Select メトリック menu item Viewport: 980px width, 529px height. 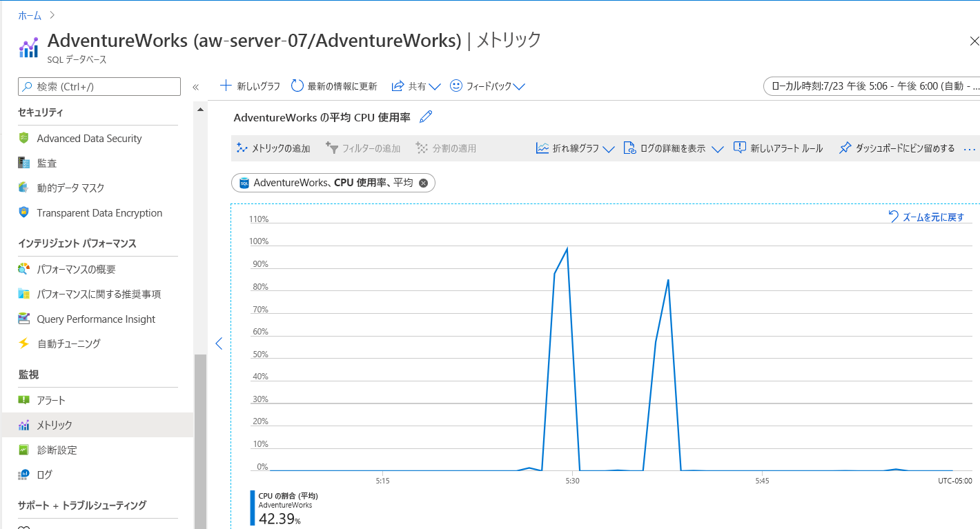click(x=97, y=425)
